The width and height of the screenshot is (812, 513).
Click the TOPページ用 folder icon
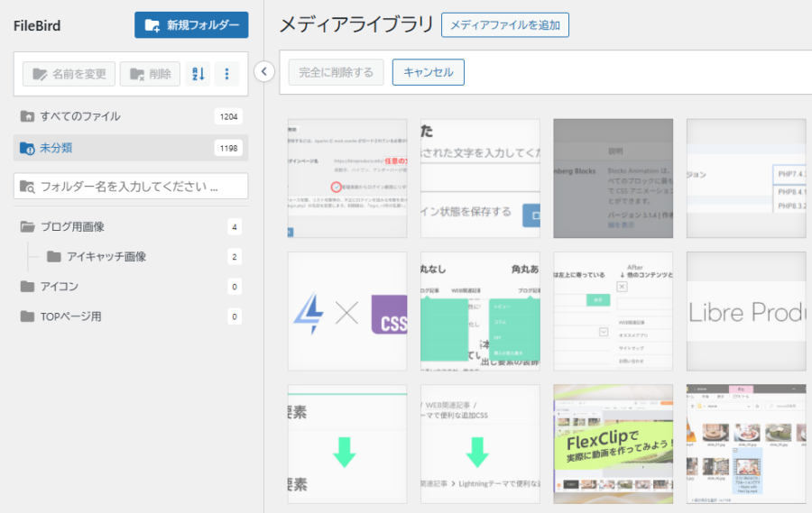click(x=27, y=316)
